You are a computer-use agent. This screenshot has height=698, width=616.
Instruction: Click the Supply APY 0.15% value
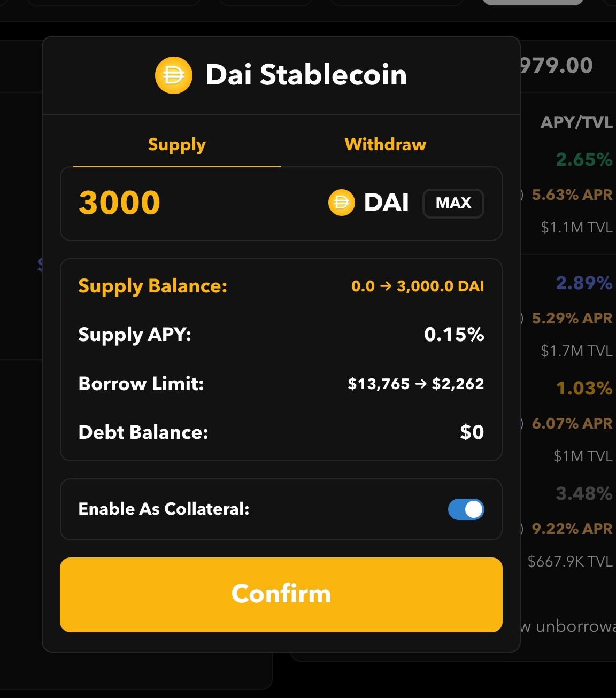point(454,335)
